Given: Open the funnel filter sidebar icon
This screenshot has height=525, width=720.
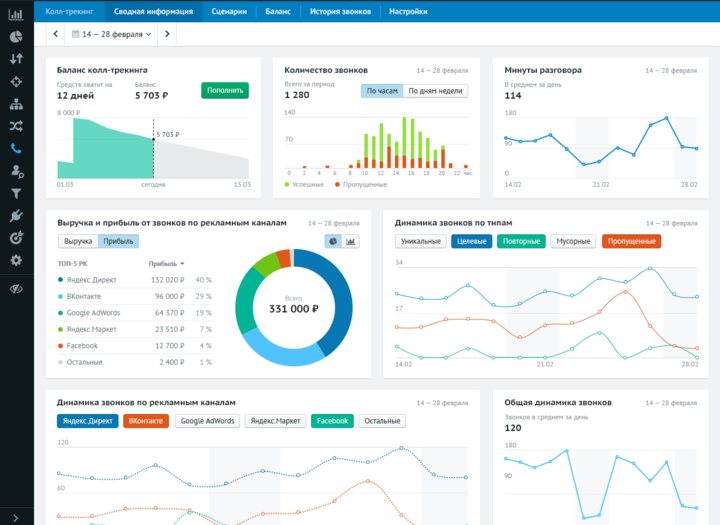Looking at the screenshot, I should point(16,193).
